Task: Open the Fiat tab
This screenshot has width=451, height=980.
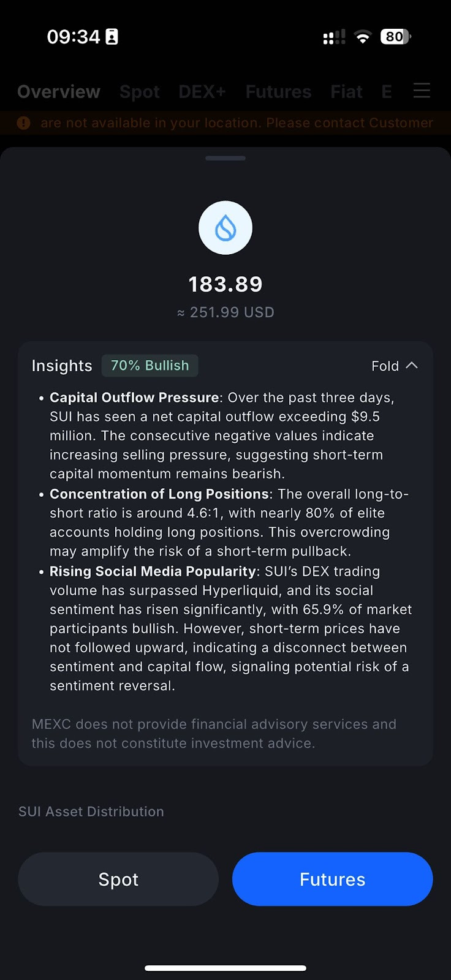Action: pyautogui.click(x=346, y=92)
